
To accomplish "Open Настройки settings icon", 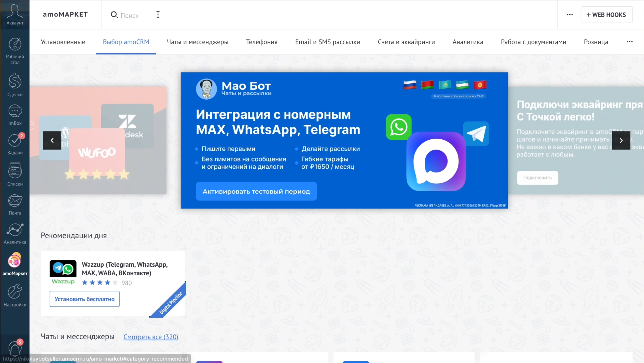I will pos(15,295).
